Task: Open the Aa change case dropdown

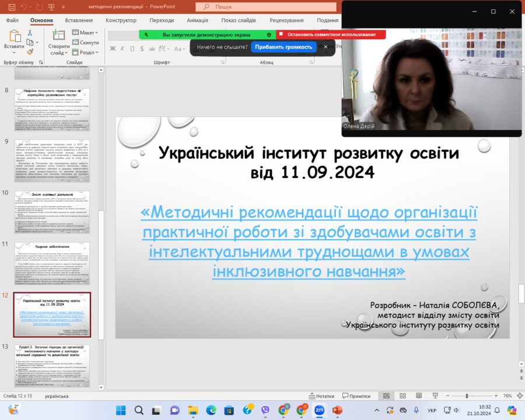Action: pyautogui.click(x=180, y=49)
